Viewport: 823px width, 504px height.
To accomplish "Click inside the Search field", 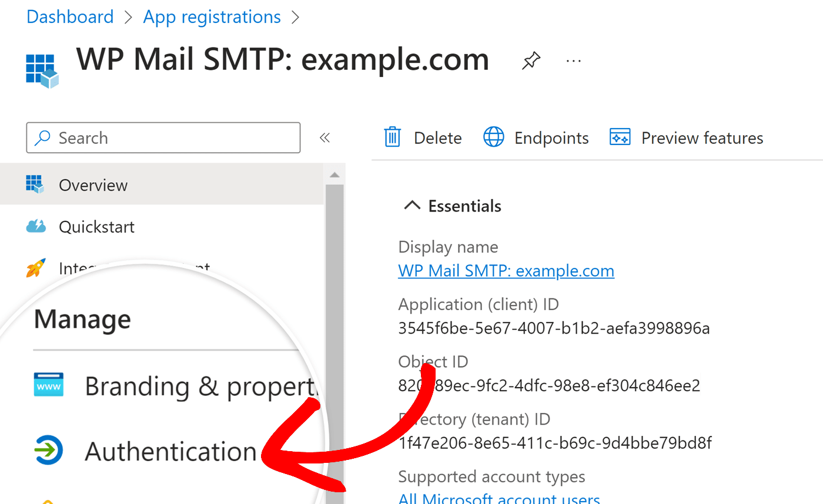I will 165,137.
